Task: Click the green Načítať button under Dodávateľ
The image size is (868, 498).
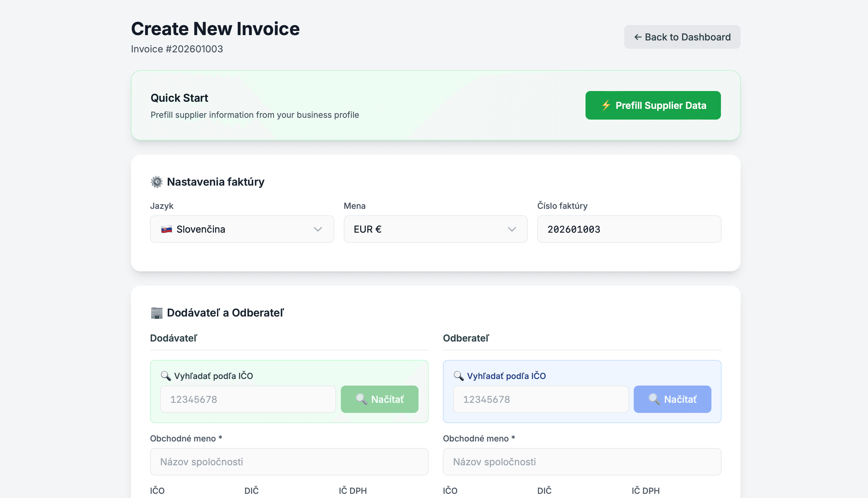Action: pyautogui.click(x=380, y=399)
